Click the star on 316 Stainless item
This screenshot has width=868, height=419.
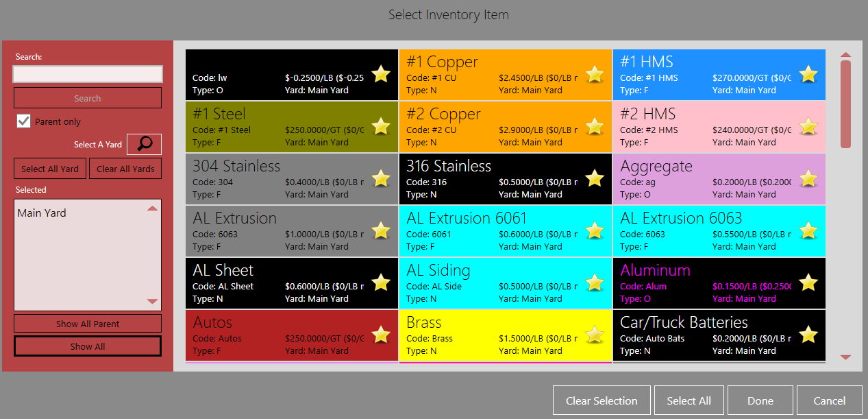point(595,178)
